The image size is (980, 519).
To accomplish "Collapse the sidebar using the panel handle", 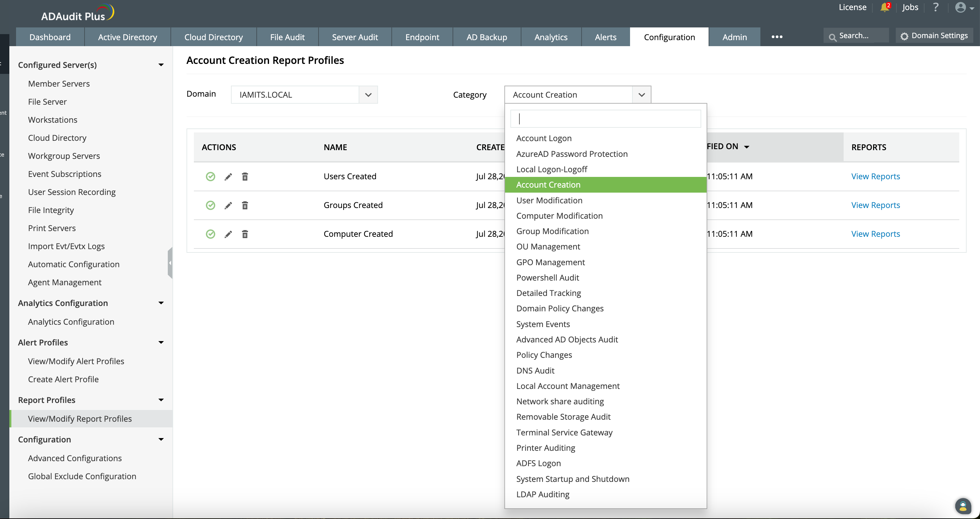I will pyautogui.click(x=170, y=263).
